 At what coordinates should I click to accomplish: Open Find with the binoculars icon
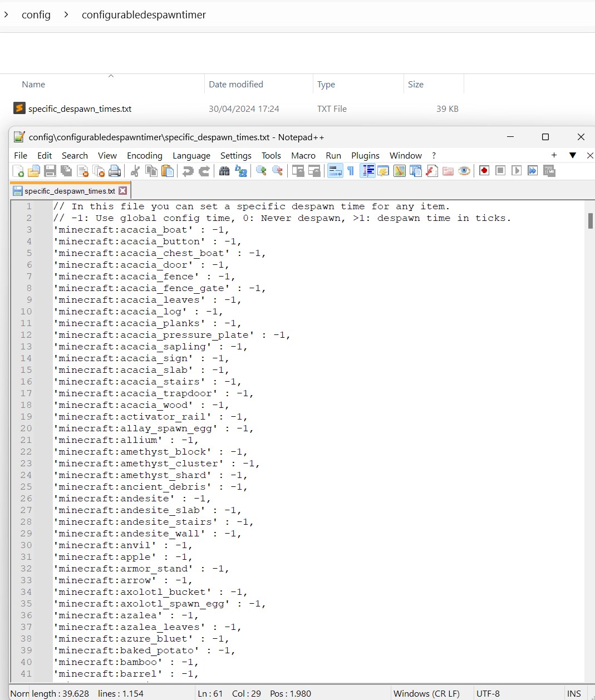(x=224, y=171)
